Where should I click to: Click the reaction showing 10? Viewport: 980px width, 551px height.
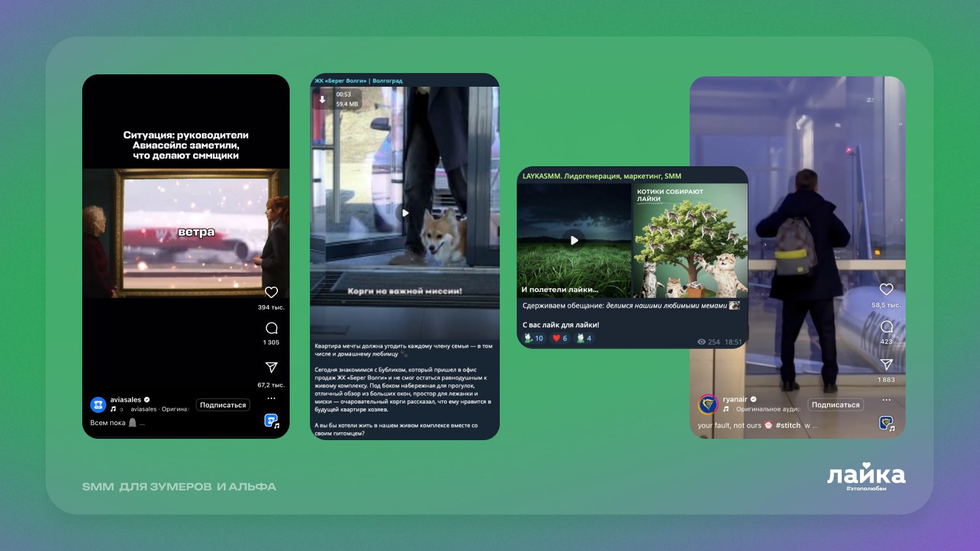(x=534, y=338)
